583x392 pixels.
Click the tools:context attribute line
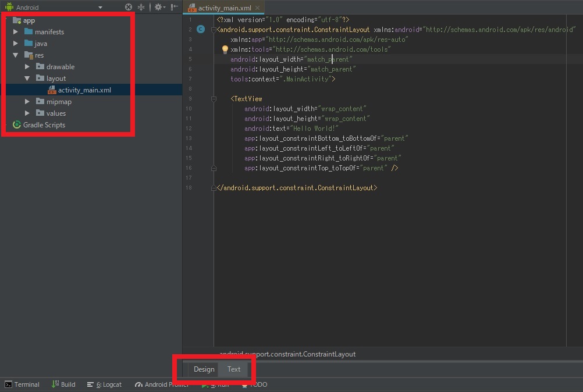pyautogui.click(x=283, y=79)
